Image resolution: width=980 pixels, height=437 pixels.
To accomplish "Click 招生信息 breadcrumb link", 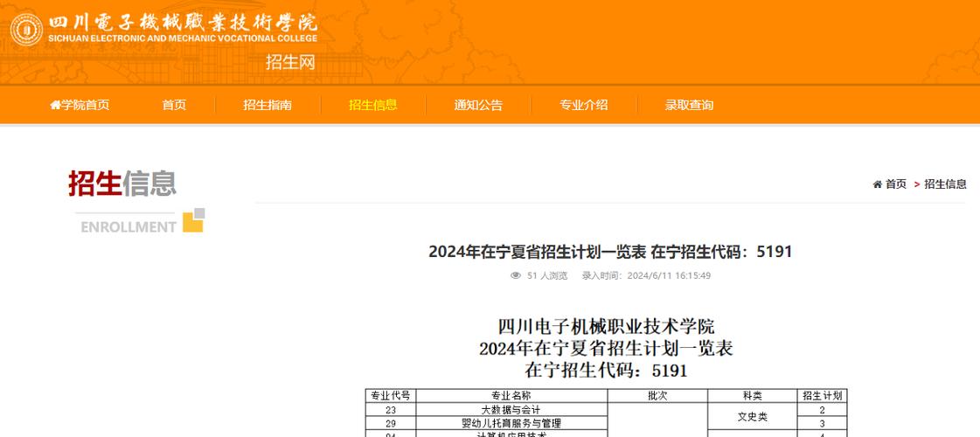I will click(945, 184).
